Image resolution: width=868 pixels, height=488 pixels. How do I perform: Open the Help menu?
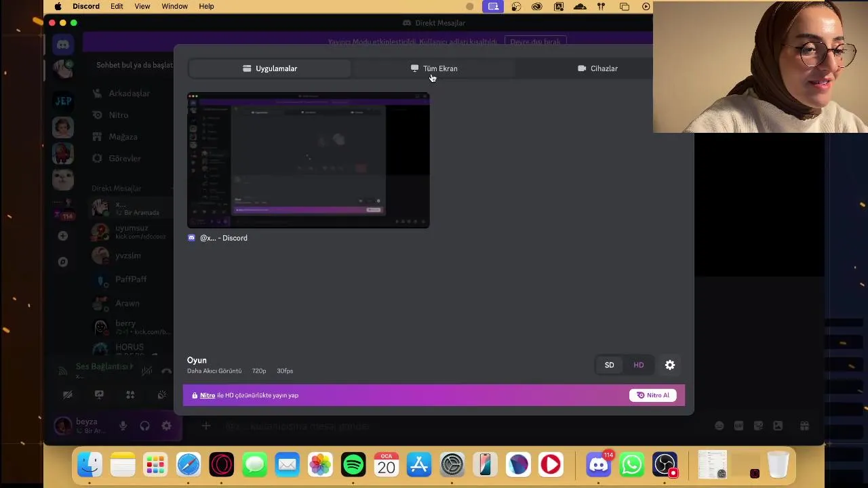point(206,6)
